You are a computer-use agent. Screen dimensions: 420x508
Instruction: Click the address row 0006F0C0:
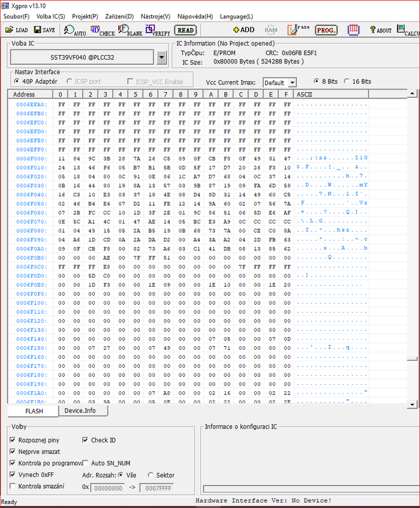click(x=31, y=267)
